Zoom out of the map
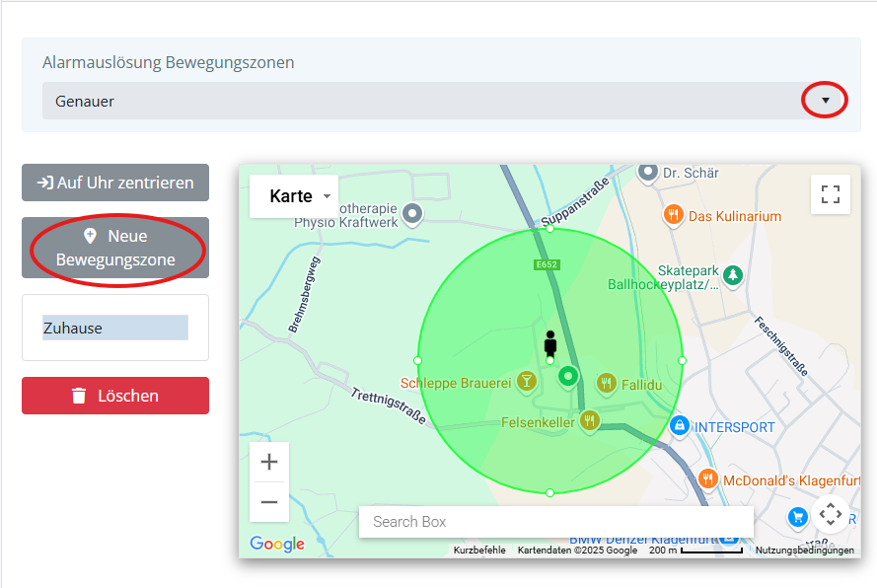The image size is (877, 588). tap(269, 502)
